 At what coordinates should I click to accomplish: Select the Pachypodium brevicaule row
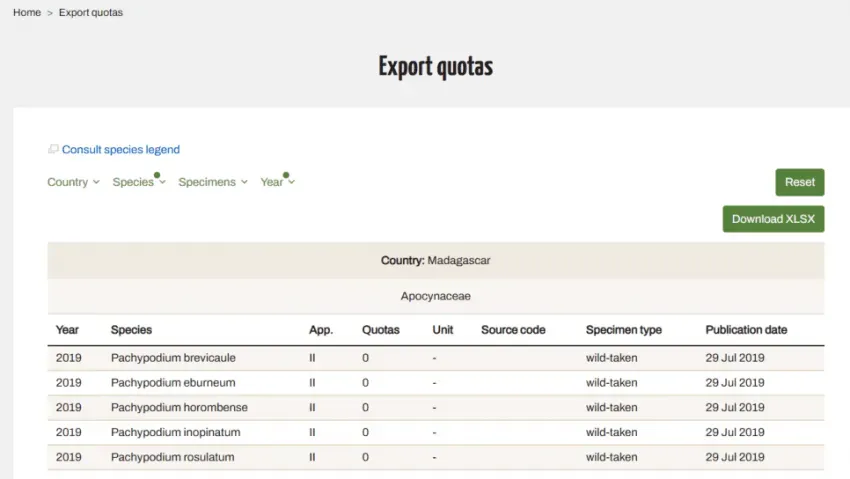tap(436, 358)
